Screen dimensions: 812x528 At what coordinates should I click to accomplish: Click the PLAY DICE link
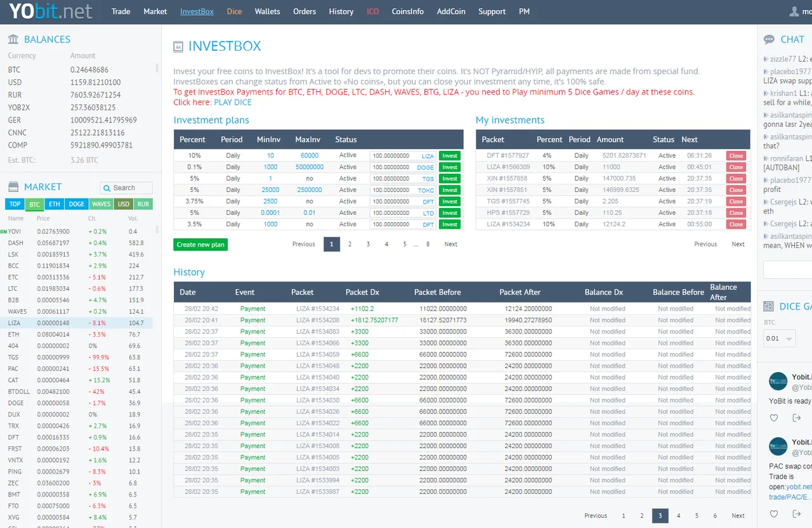pos(233,102)
